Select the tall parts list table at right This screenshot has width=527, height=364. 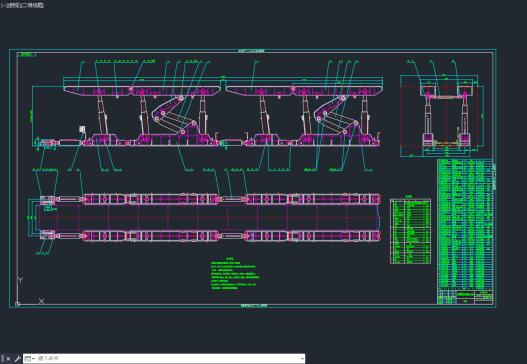click(465, 224)
